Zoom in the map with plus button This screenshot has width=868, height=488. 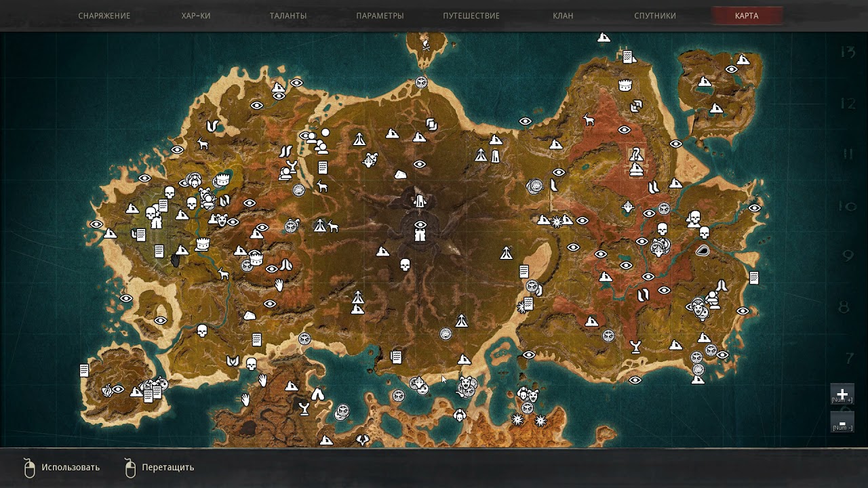[842, 394]
